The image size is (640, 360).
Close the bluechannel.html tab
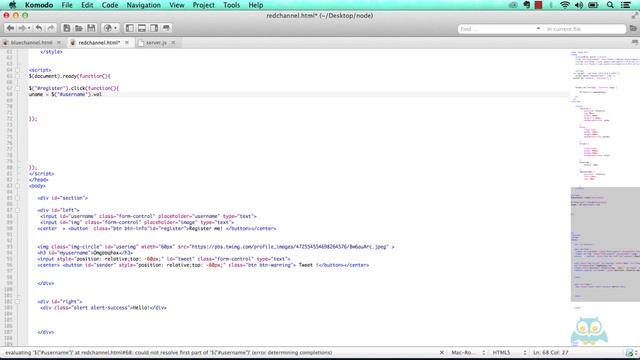(x=59, y=42)
